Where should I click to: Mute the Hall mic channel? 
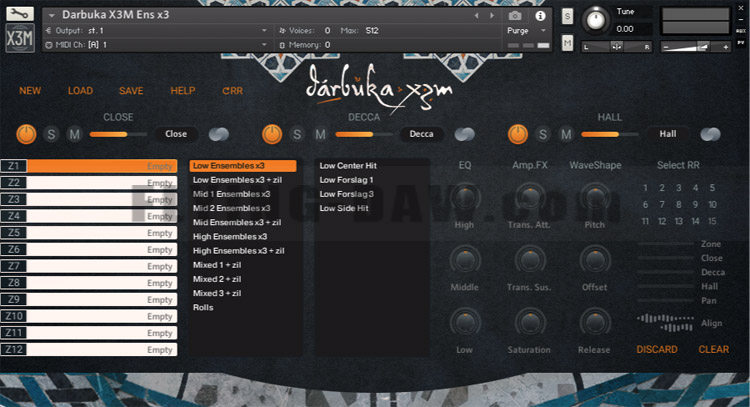566,134
